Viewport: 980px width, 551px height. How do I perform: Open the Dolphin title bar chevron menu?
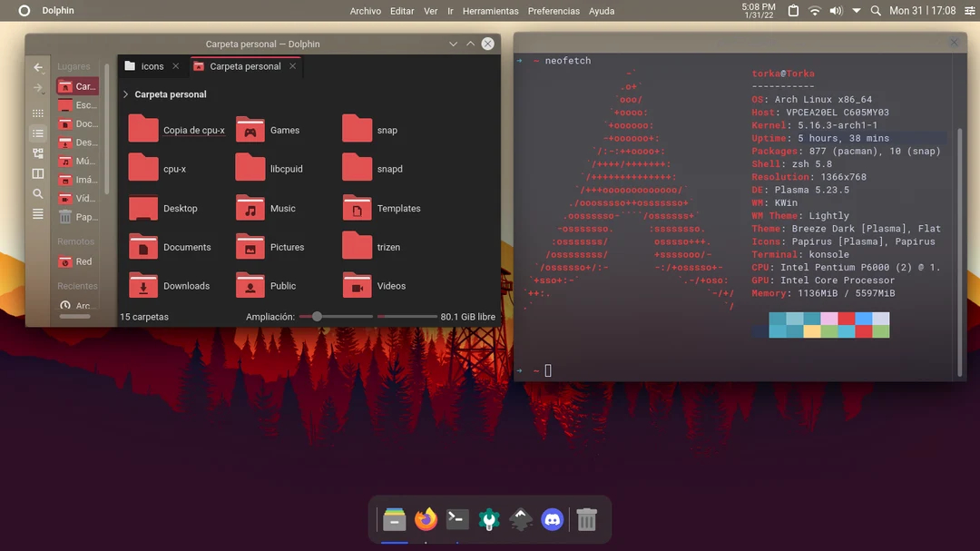click(452, 44)
